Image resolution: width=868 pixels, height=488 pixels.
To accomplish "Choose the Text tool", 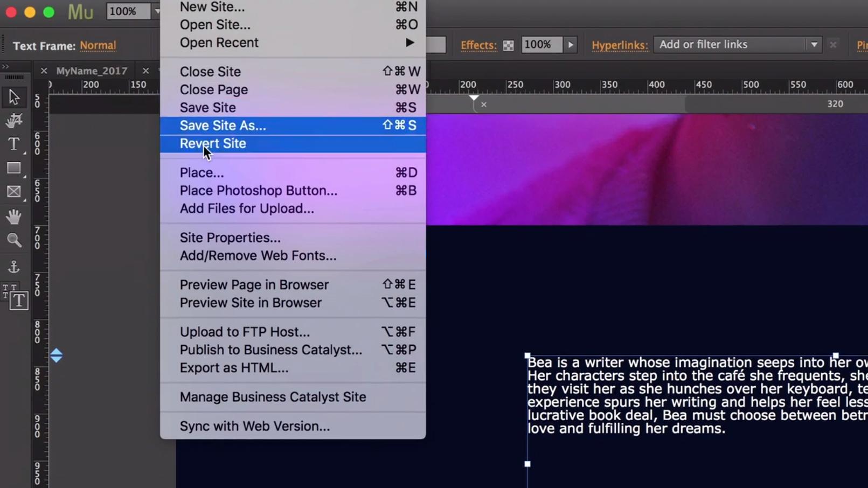I will click(x=13, y=144).
